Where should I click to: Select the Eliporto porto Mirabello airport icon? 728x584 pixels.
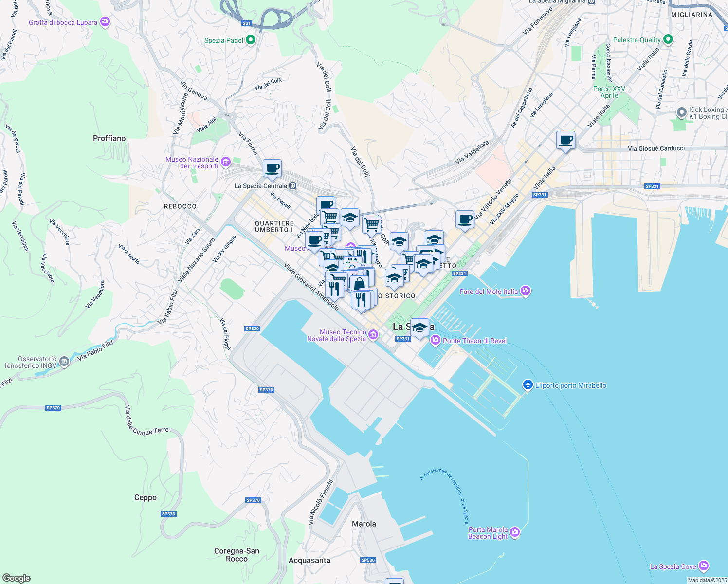click(x=528, y=385)
